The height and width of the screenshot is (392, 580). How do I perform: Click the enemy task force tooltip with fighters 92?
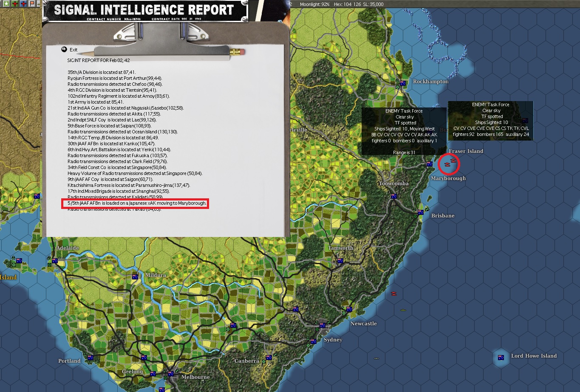(491, 121)
